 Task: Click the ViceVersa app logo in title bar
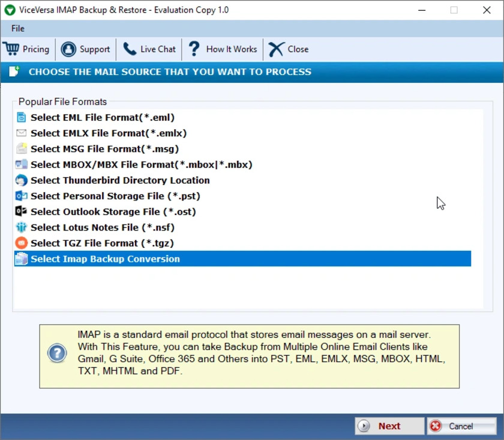point(10,10)
